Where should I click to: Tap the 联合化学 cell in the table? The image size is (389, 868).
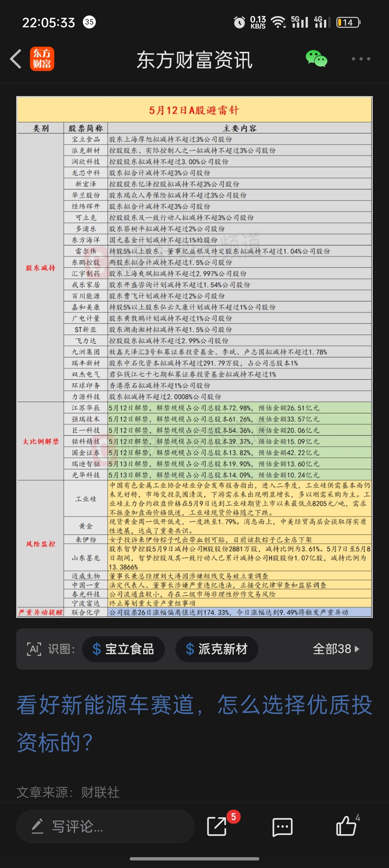pyautogui.click(x=86, y=612)
